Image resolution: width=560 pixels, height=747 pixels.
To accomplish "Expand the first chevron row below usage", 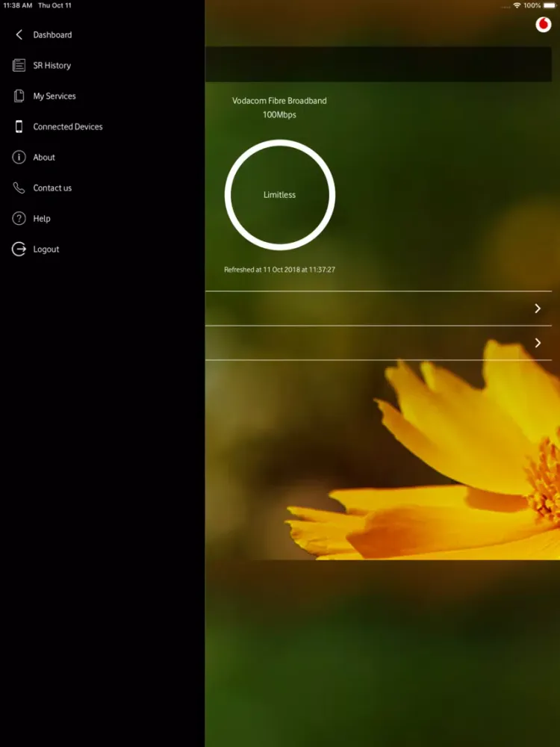I will [379, 309].
